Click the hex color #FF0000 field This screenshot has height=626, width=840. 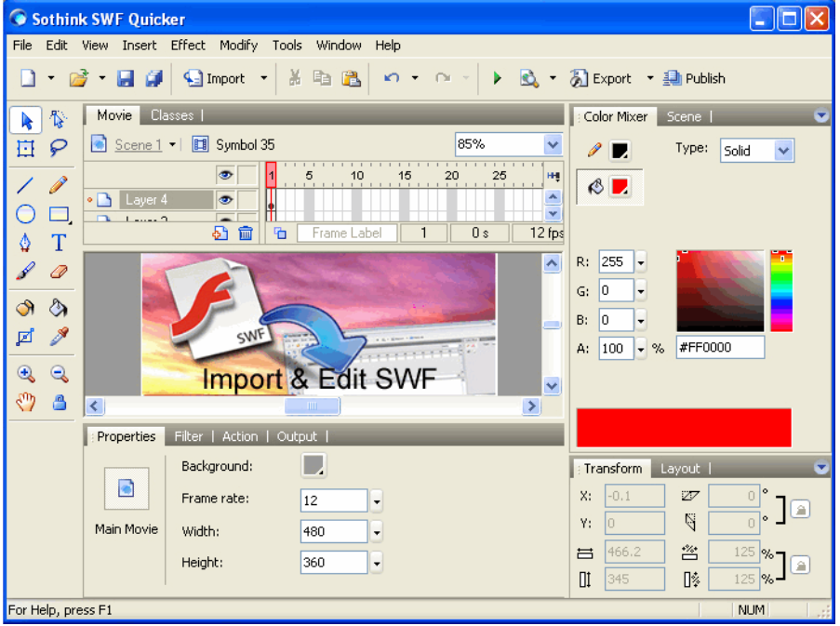(720, 348)
